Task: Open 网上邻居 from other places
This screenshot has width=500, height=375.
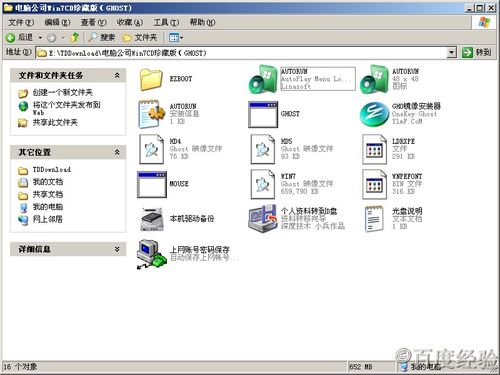Action: [48, 219]
